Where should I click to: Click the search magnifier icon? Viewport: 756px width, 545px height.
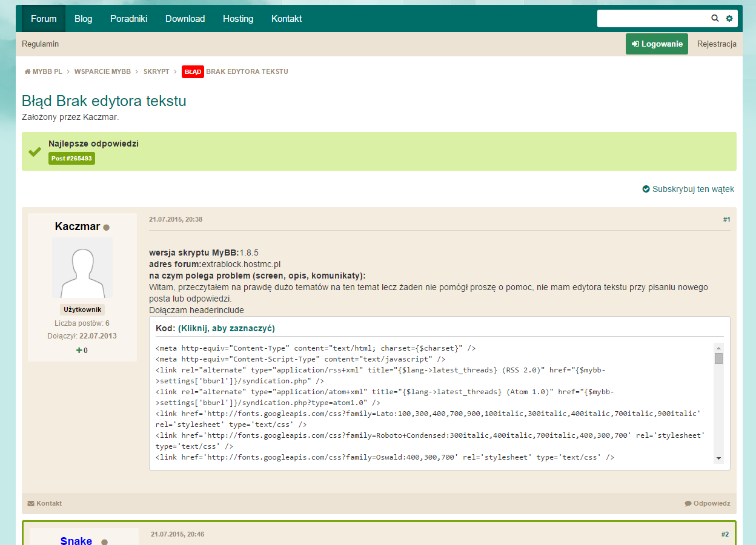pyautogui.click(x=715, y=19)
